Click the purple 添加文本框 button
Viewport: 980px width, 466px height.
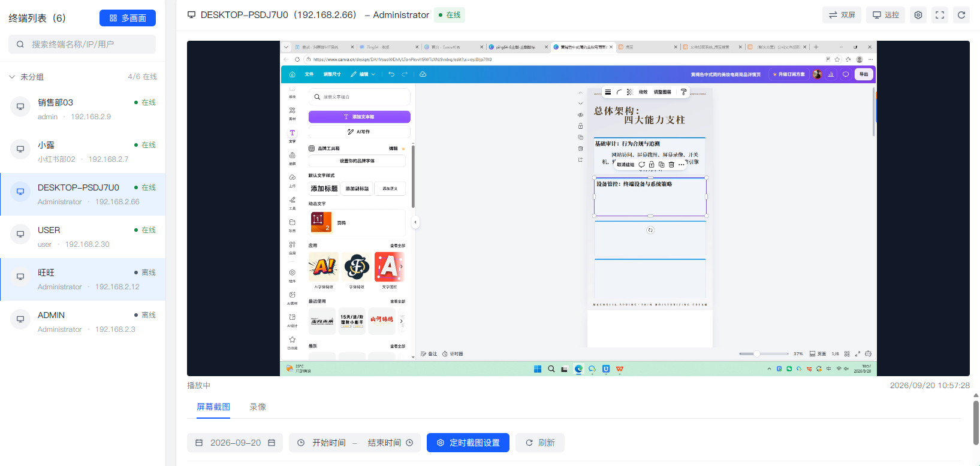360,117
